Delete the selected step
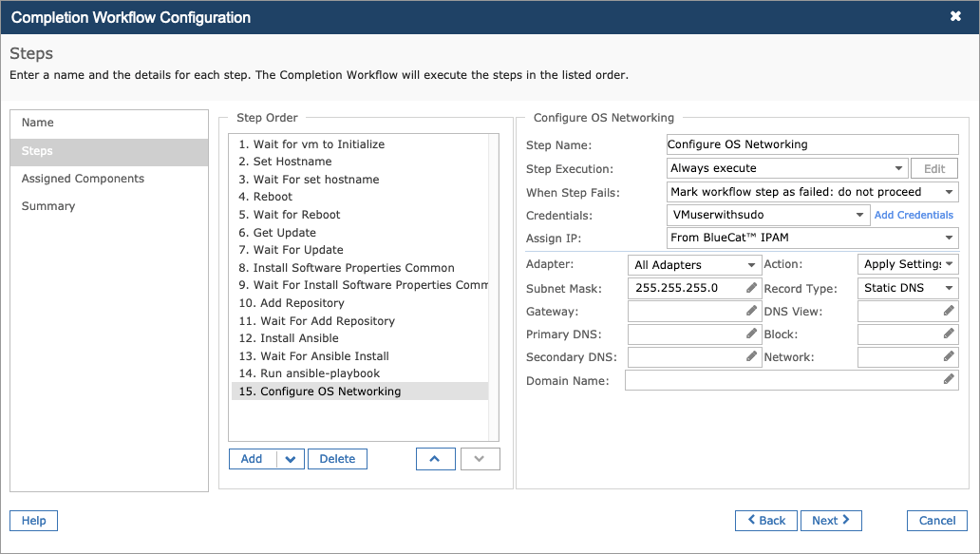Viewport: 980px width, 554px height. tap(337, 459)
